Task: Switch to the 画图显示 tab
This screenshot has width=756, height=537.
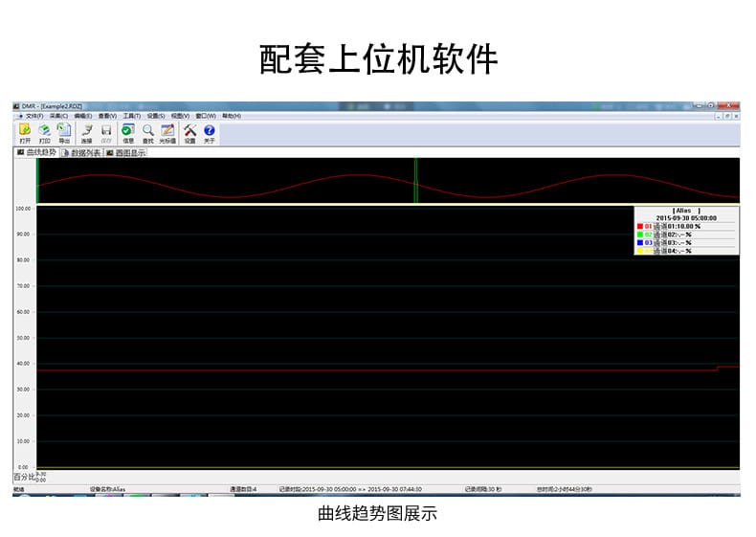Action: click(126, 152)
